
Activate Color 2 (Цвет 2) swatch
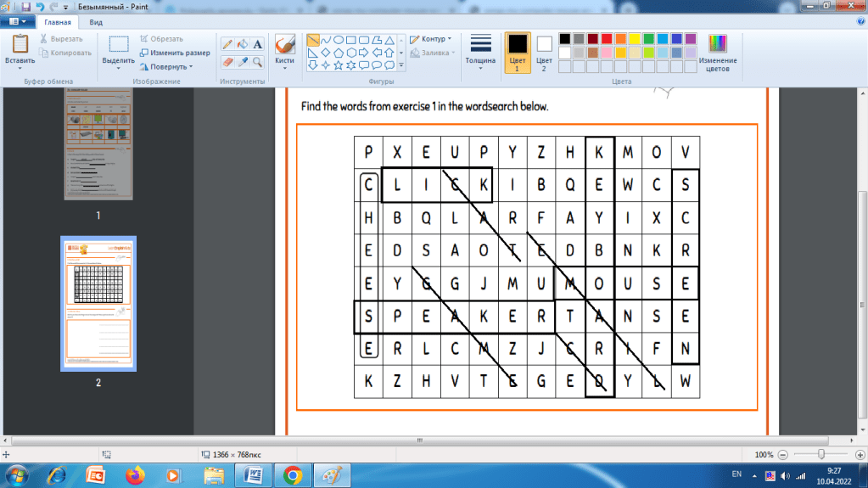pyautogui.click(x=544, y=52)
